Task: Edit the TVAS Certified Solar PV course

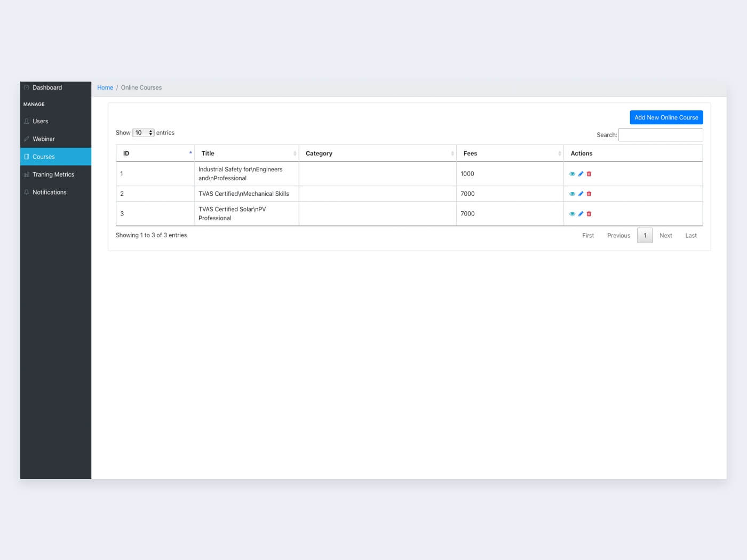Action: [x=581, y=214]
